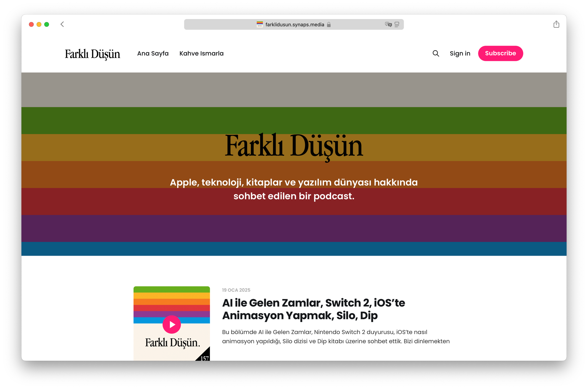Viewport: 588px width, 389px height.
Task: Click the pink Subscribe button
Action: pos(500,53)
